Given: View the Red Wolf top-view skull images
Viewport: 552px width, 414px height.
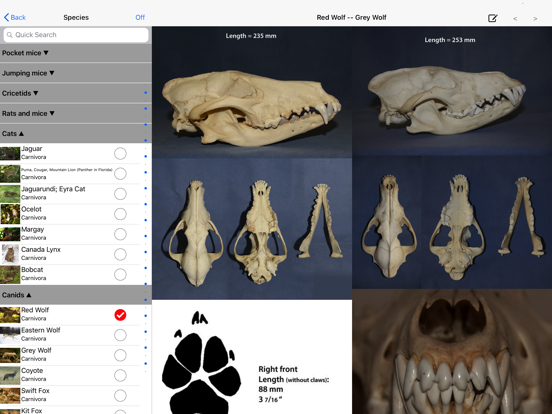Looking at the screenshot, I should pyautogui.click(x=252, y=229).
